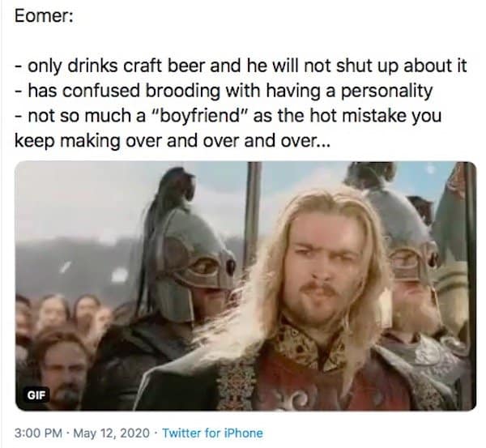Click the GIF badge on the image
The image size is (486, 448).
coord(36,396)
